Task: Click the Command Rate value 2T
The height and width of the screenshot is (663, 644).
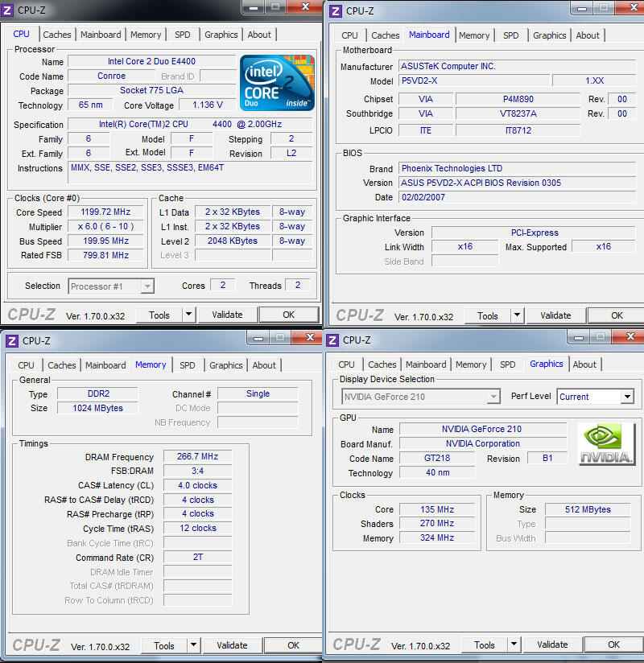Action: (197, 557)
